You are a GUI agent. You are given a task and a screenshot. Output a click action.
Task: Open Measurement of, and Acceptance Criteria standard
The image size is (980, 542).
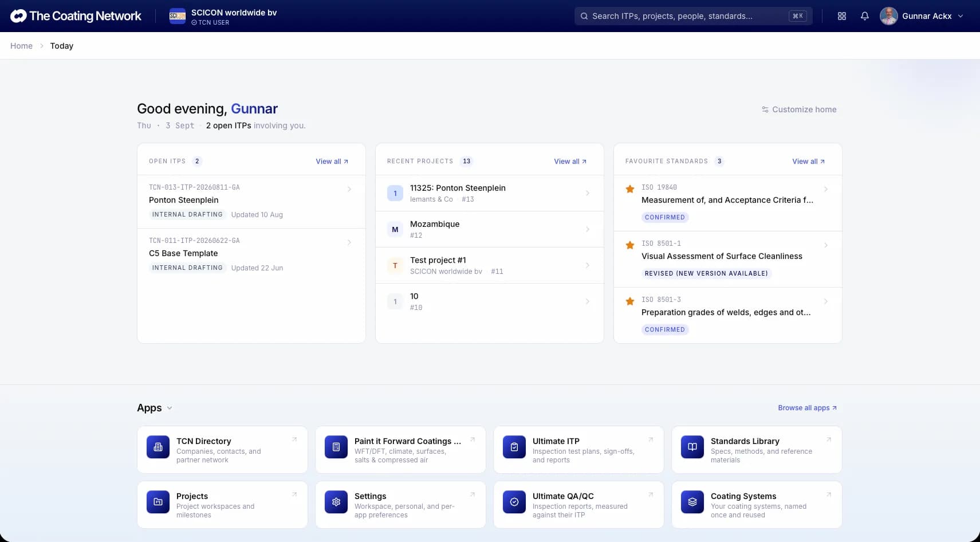728,203
